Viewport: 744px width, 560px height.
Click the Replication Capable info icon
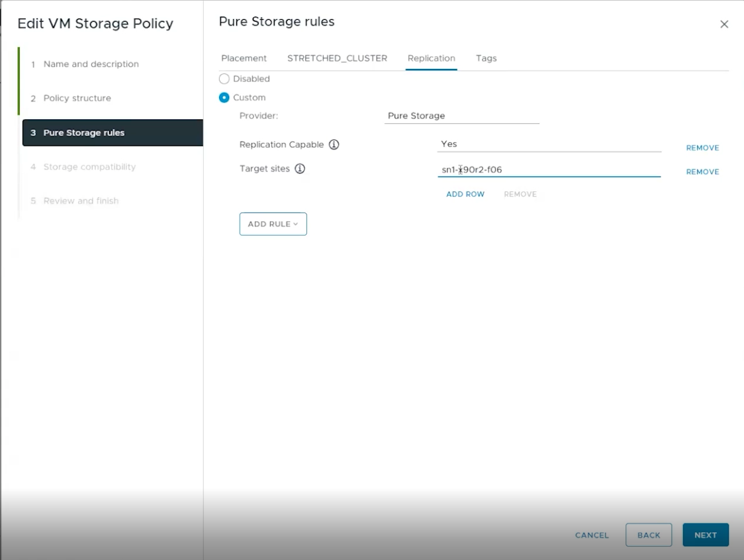coord(334,144)
